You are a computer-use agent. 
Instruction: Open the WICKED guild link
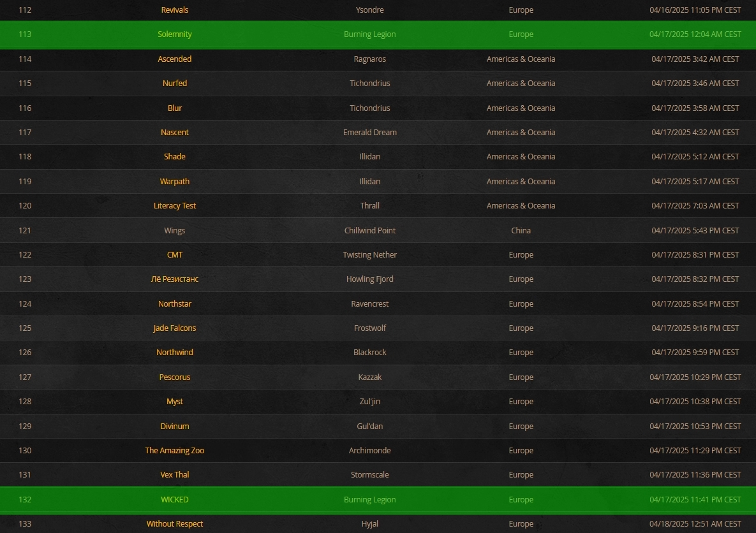pyautogui.click(x=175, y=500)
